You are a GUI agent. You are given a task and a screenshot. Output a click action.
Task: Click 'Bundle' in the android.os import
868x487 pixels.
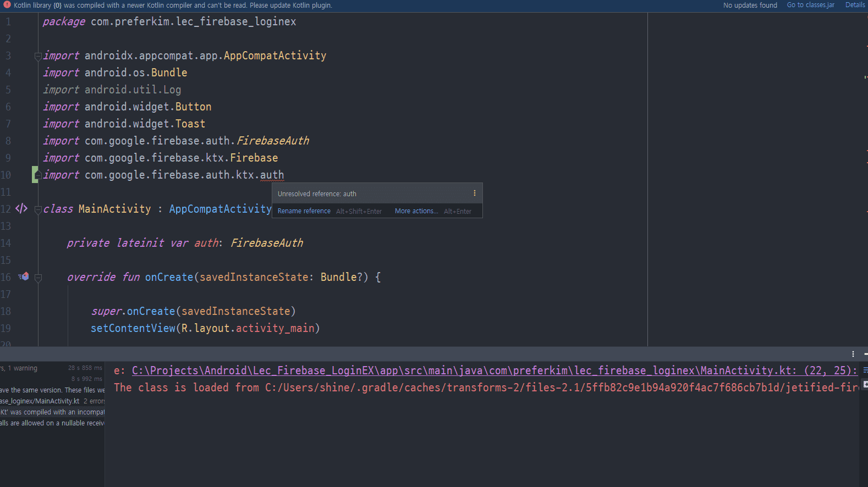pos(169,73)
